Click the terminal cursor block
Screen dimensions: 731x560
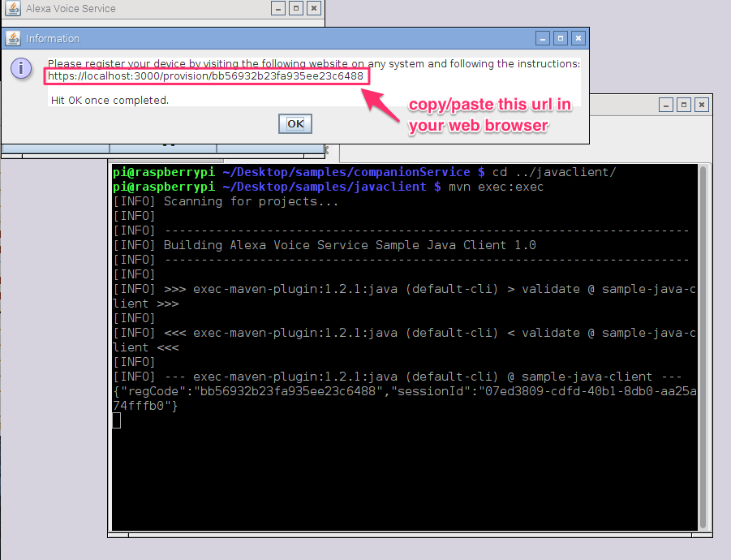tap(117, 420)
